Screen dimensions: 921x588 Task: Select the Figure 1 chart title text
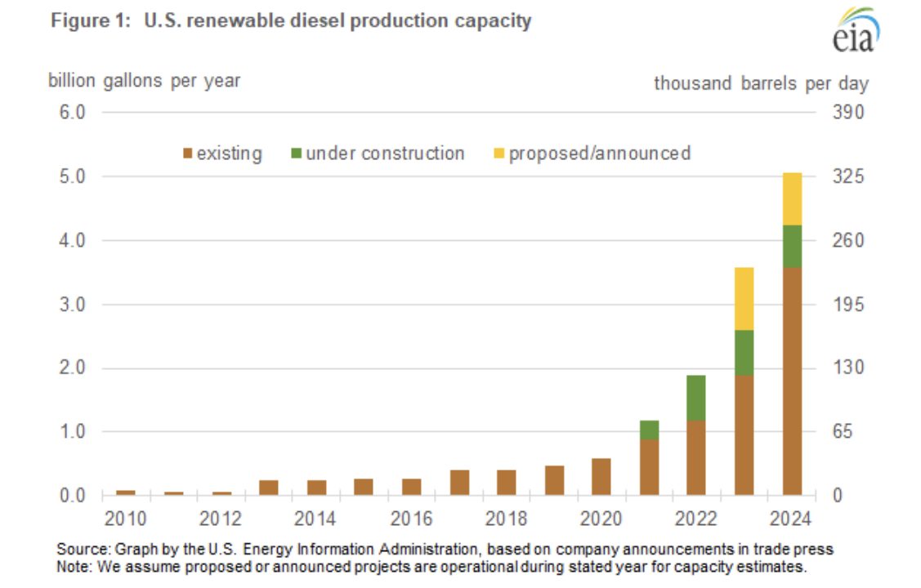pos(291,20)
